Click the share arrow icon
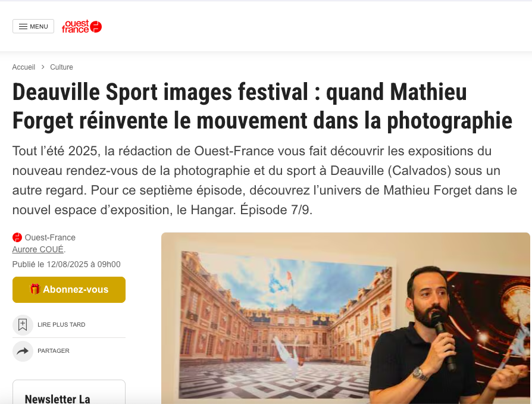The height and width of the screenshot is (404, 532). pos(23,351)
